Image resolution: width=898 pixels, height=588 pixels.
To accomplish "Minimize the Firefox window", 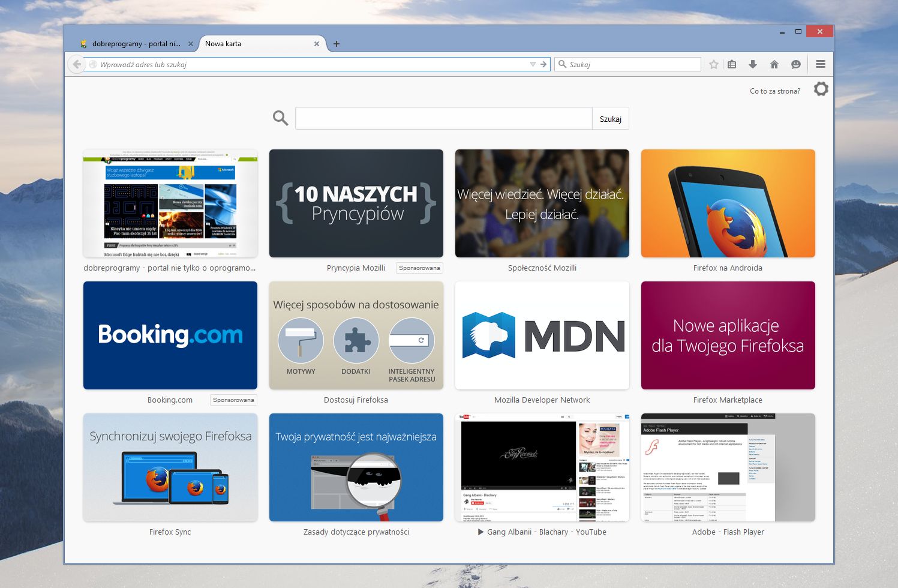I will pos(782,32).
